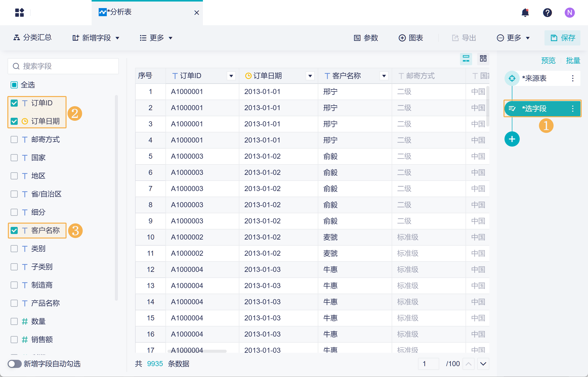Check the 邮寄方式 field
This screenshot has height=377, width=588.
(x=14, y=139)
